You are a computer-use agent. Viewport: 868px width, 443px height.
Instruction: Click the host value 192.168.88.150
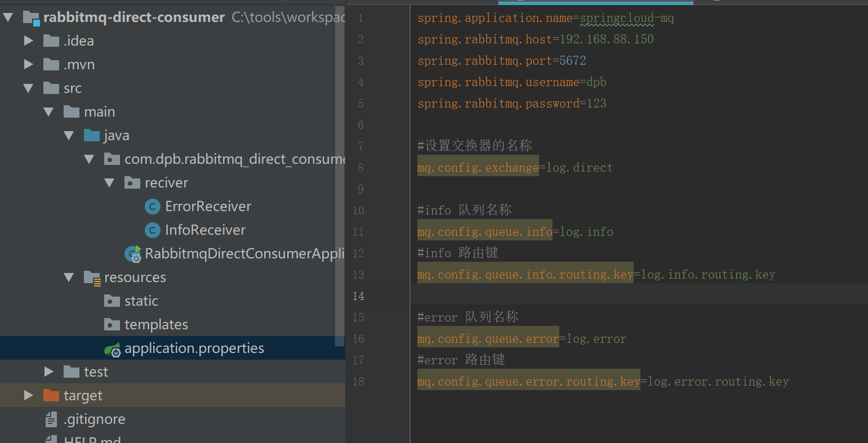[607, 39]
